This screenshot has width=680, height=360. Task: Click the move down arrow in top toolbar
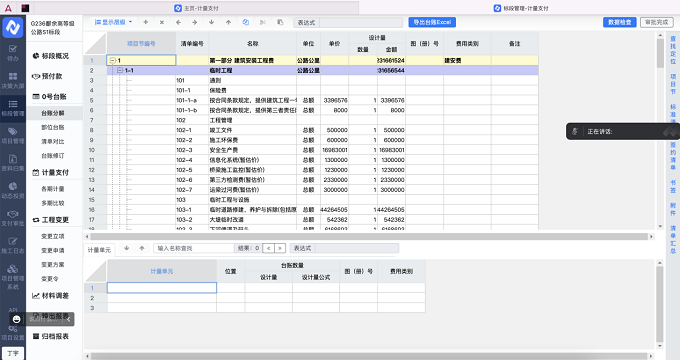click(x=211, y=22)
